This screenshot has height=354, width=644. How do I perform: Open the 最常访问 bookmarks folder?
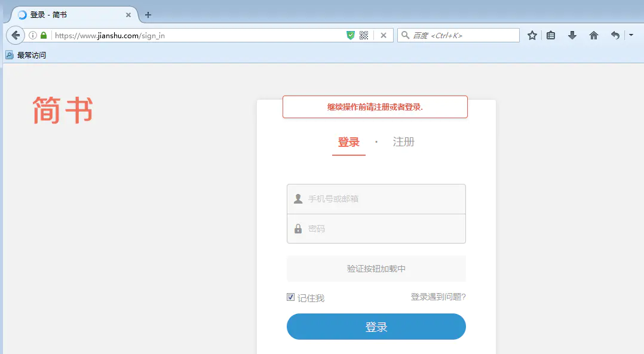(26, 55)
